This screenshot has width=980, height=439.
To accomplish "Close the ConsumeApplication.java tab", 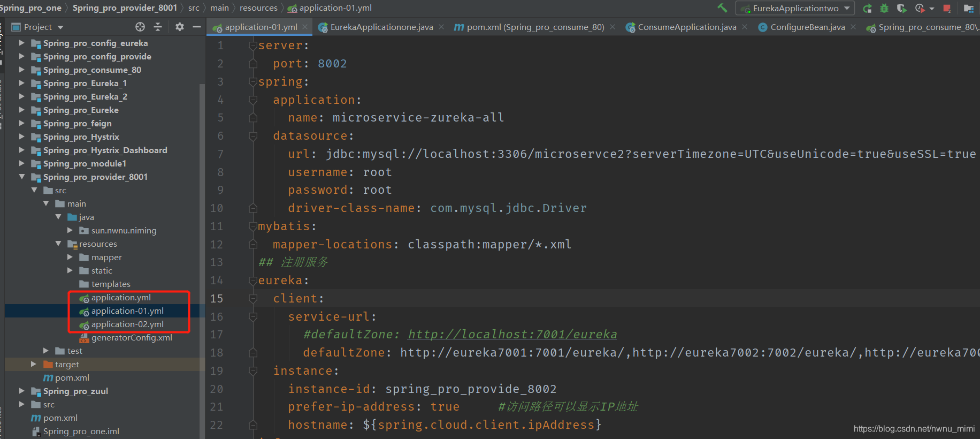I will (745, 27).
